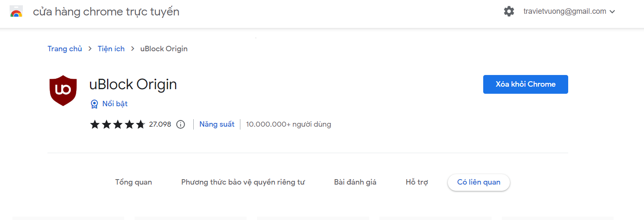Switch to the Bài đánh giá tab
644x220 pixels.
point(355,182)
